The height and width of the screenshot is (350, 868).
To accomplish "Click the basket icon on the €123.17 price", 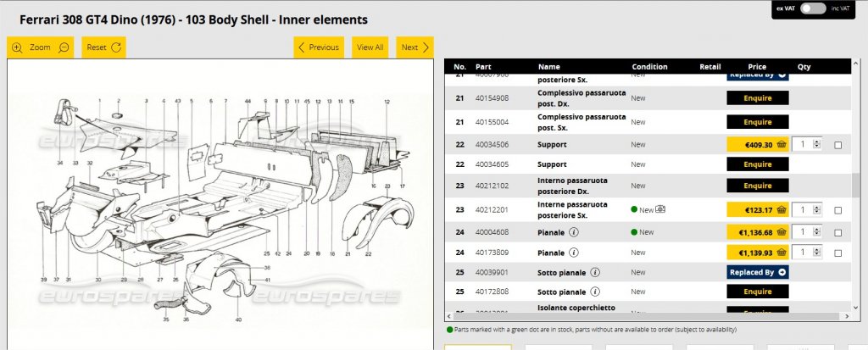I will pos(781,209).
